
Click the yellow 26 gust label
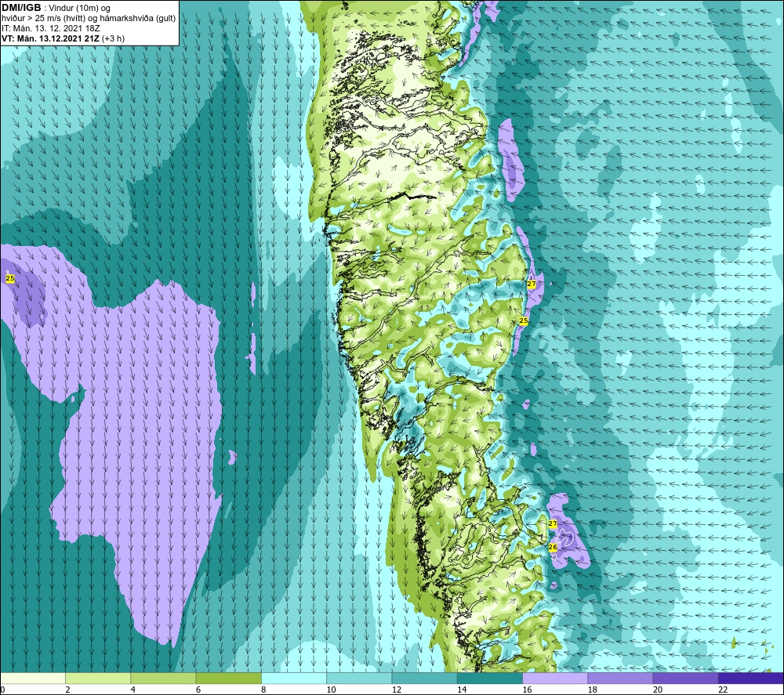pos(553,547)
